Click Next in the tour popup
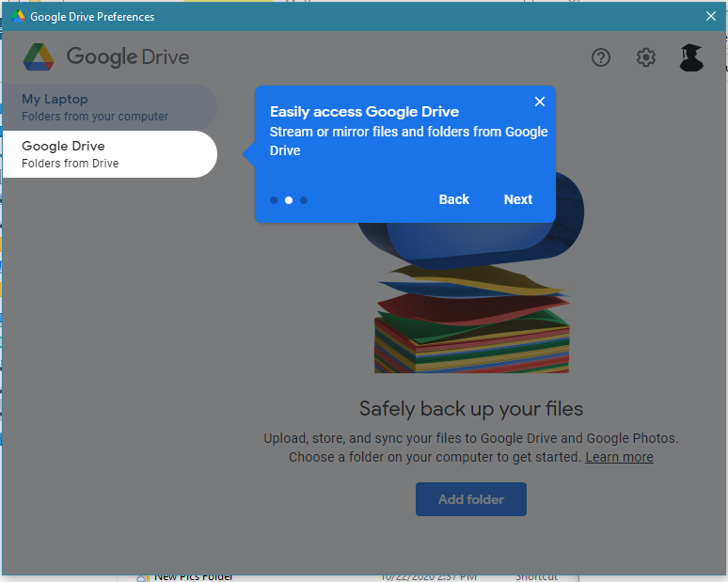Image resolution: width=728 pixels, height=582 pixels. pos(518,199)
